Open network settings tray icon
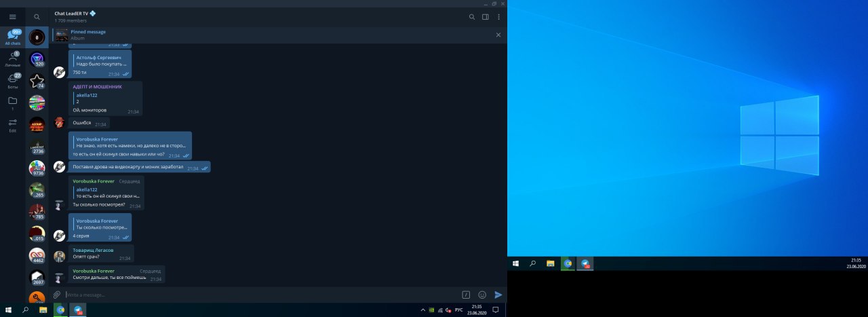 click(x=440, y=310)
